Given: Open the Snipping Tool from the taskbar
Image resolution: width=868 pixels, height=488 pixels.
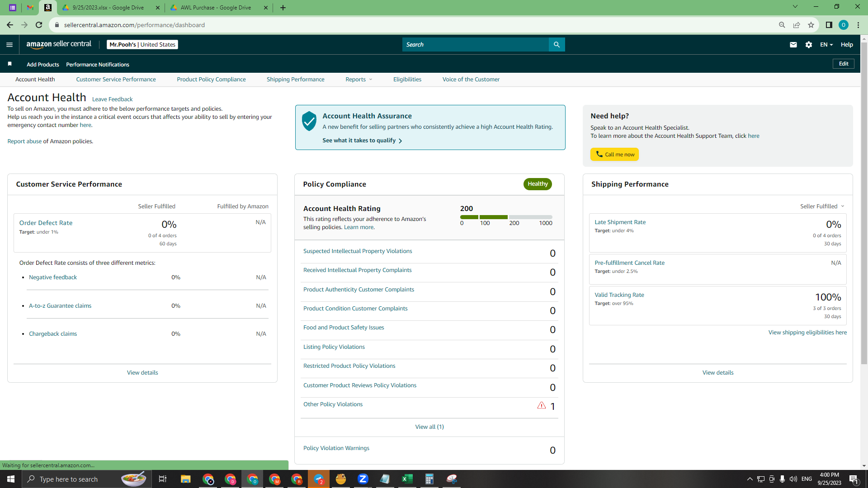Looking at the screenshot, I should [452, 479].
